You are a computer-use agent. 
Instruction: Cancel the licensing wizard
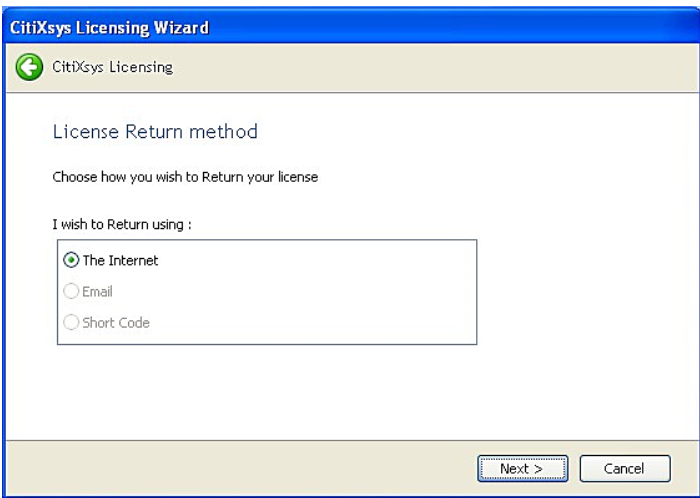[x=625, y=468]
